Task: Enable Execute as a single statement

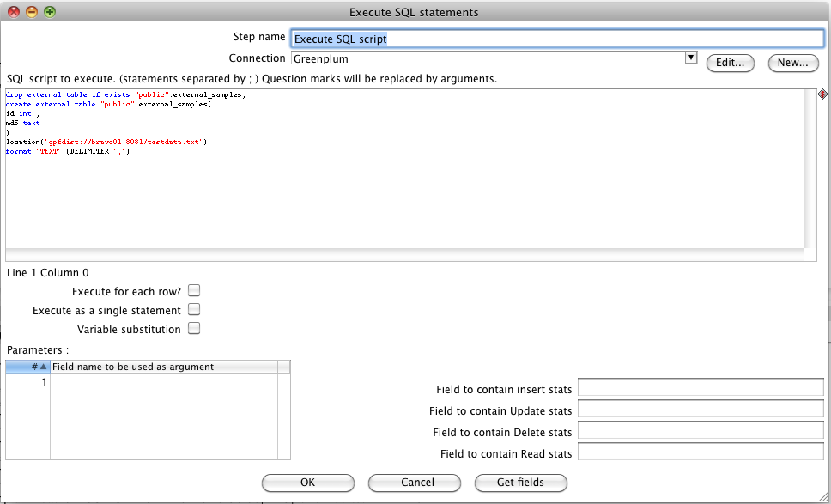Action: tap(194, 309)
